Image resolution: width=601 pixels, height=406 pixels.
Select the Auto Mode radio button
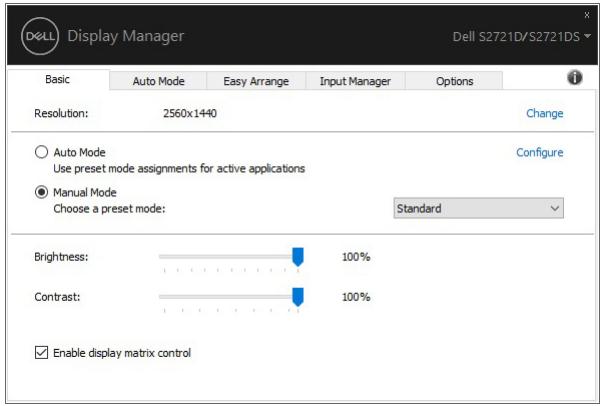[41, 152]
